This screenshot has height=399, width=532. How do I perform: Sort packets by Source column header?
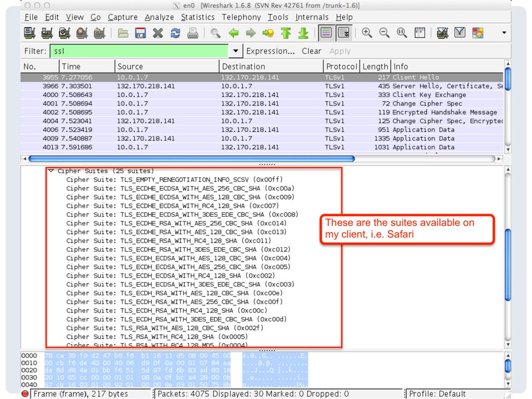coord(167,66)
